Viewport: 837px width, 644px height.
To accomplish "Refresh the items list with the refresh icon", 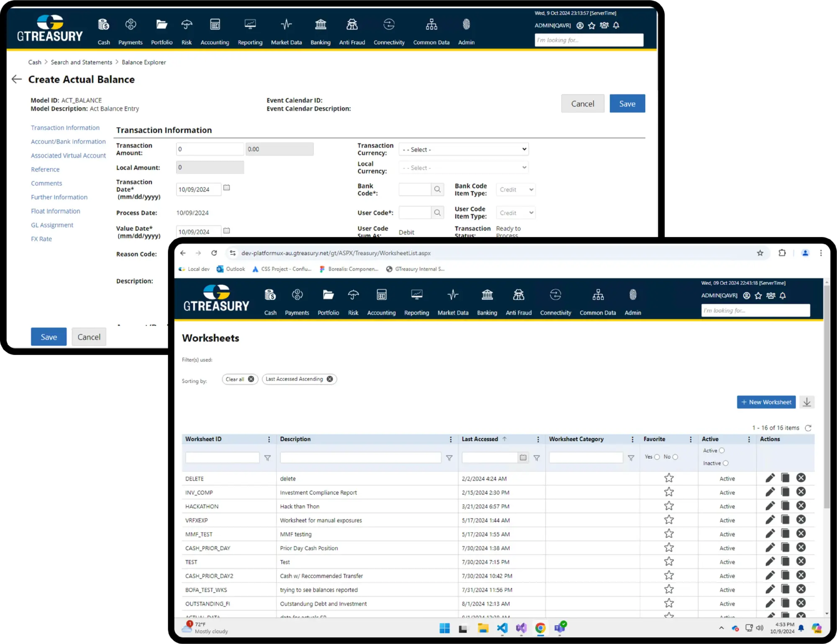I will (808, 428).
